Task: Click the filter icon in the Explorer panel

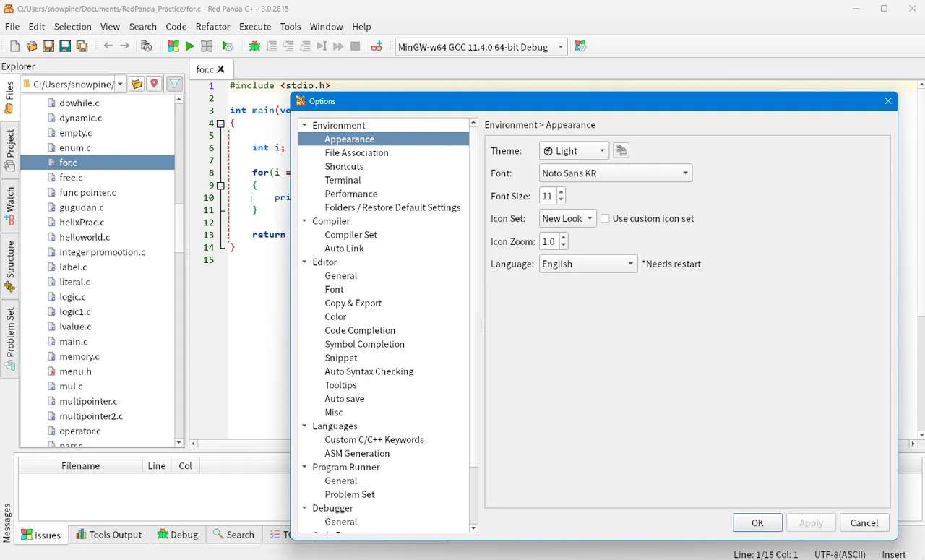Action: (174, 83)
